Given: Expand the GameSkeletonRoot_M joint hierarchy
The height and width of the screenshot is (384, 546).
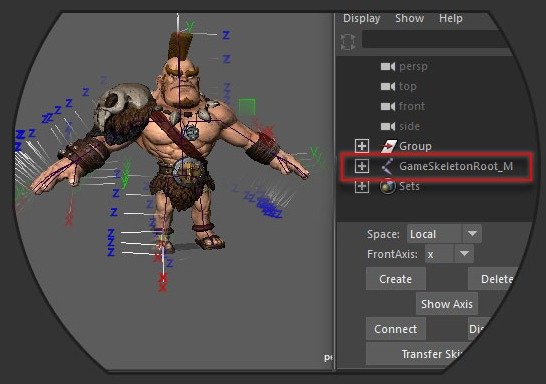Looking at the screenshot, I should [x=362, y=166].
